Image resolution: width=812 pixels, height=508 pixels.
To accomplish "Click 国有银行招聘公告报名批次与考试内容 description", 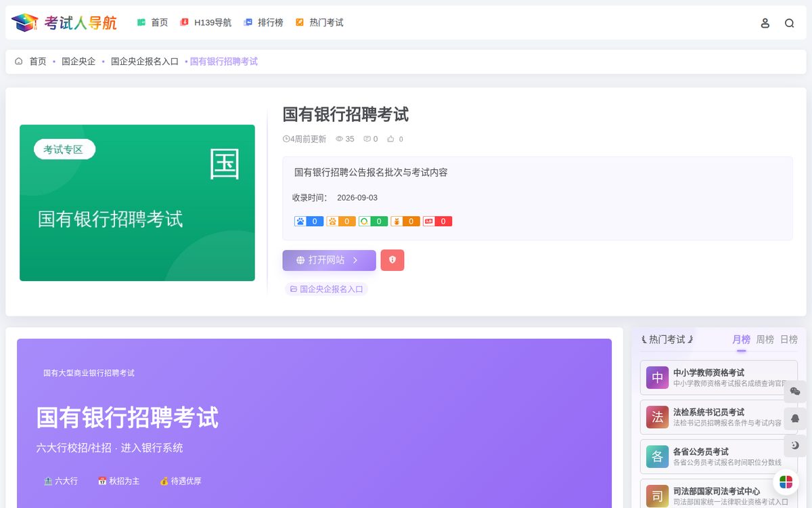I will point(371,173).
